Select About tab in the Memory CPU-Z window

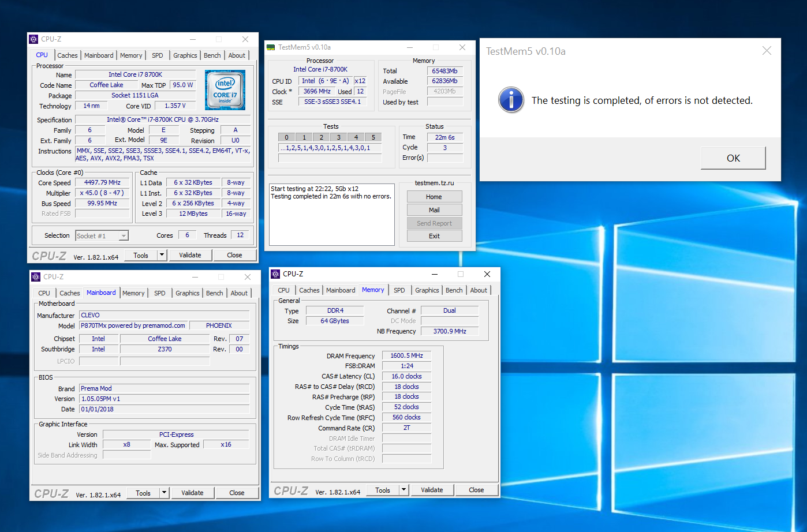coord(479,290)
